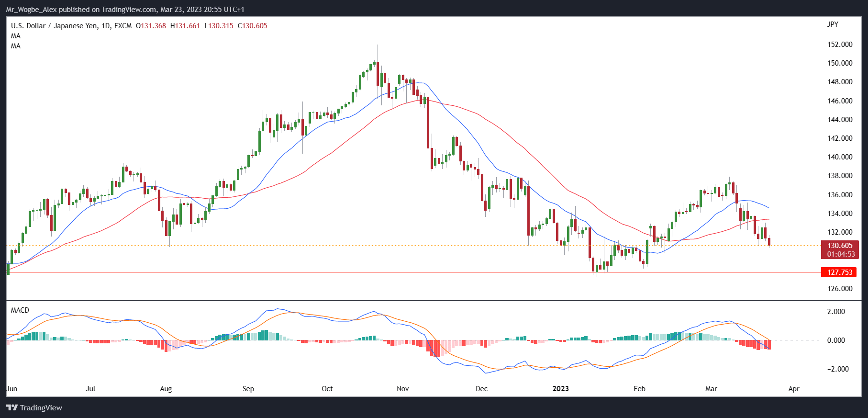
Task: Click the 134.000 price axis value
Action: point(840,214)
